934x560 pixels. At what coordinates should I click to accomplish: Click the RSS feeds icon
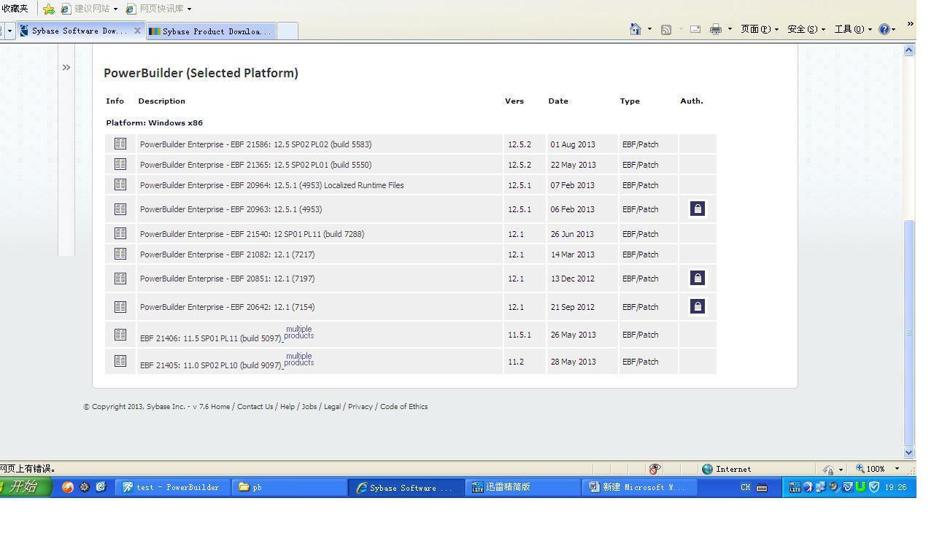[666, 29]
